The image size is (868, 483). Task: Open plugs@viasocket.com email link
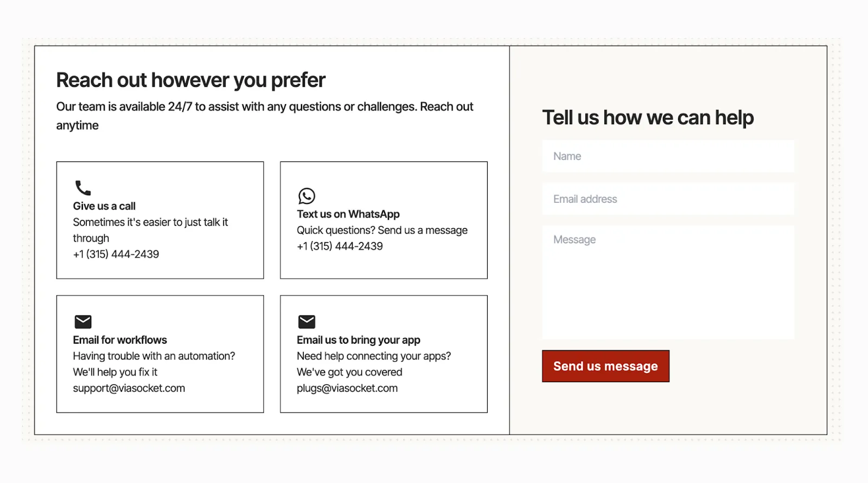click(347, 388)
